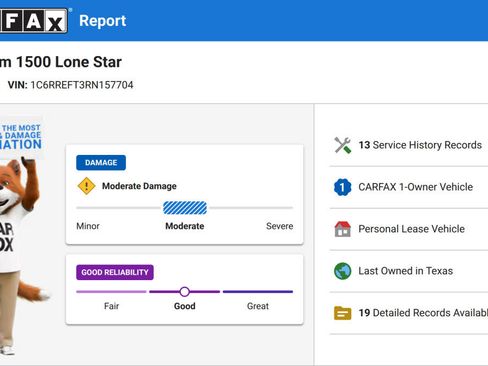Click the CARFAX logo in header

click(33, 21)
